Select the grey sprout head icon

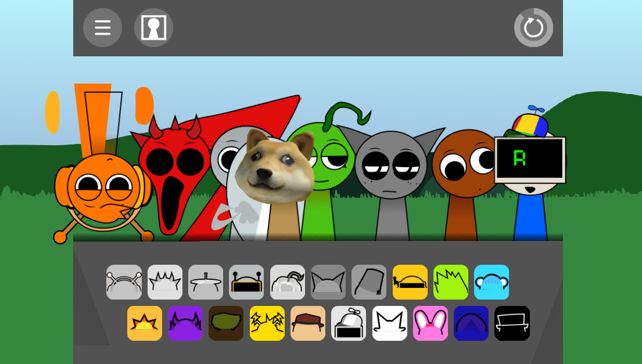pyautogui.click(x=288, y=282)
